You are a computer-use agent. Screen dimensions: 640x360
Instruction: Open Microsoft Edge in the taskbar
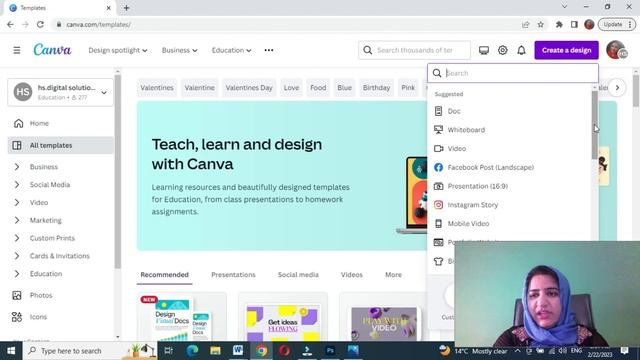[192, 350]
